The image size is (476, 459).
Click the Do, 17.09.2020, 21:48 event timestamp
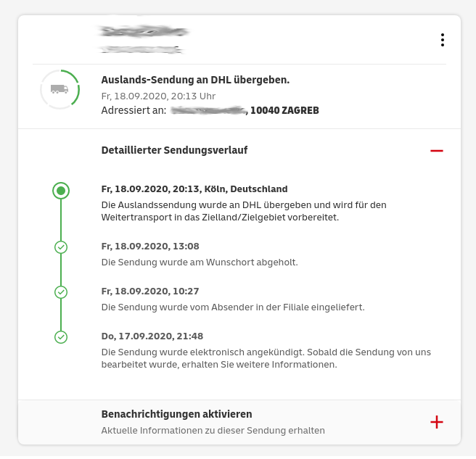click(x=152, y=336)
